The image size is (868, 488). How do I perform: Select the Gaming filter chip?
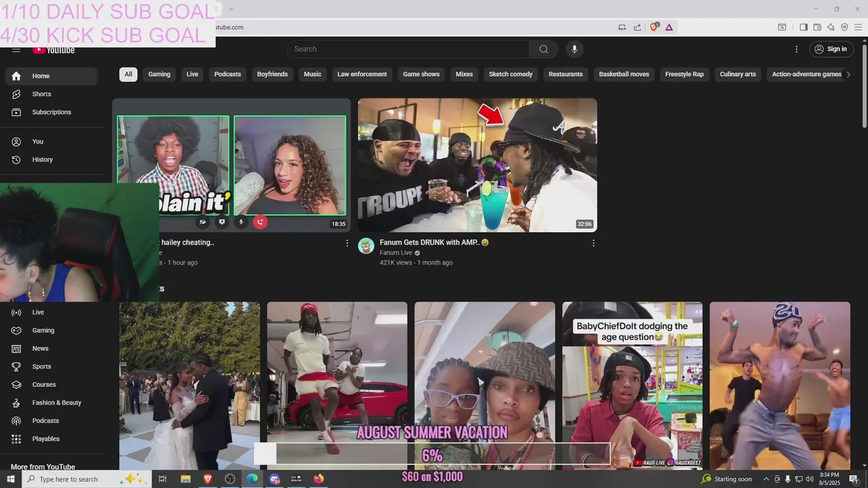(159, 74)
